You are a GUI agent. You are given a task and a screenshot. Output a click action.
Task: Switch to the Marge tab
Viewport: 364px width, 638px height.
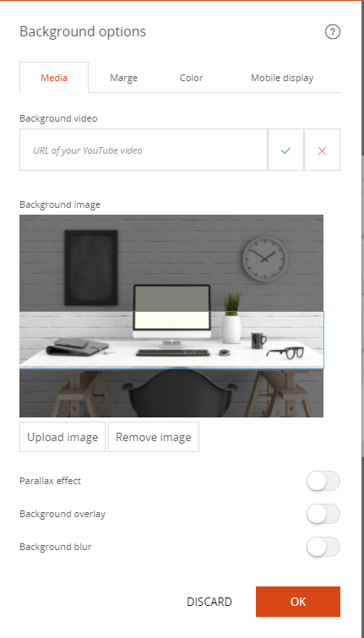coord(123,78)
